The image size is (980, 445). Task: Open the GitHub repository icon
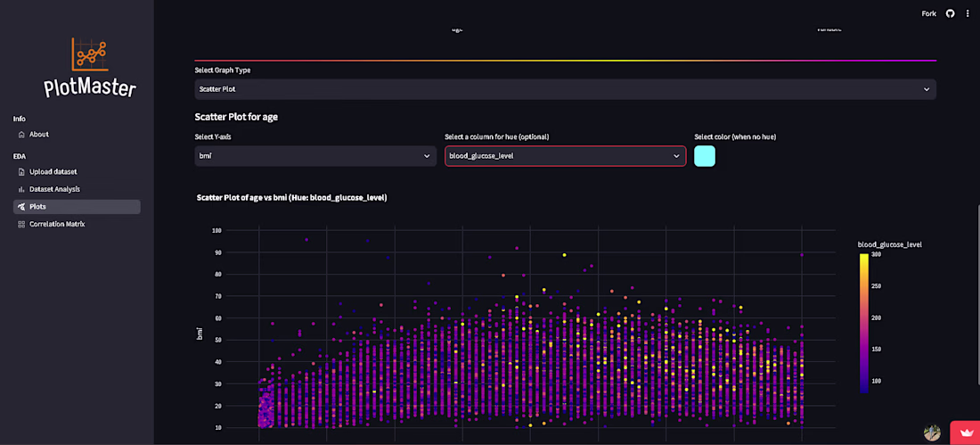(x=950, y=13)
